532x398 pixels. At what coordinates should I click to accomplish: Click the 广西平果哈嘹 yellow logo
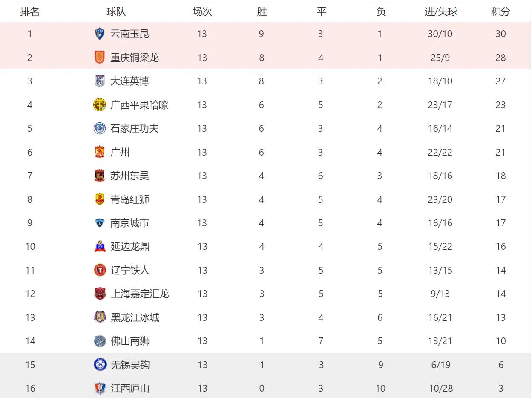pos(100,105)
